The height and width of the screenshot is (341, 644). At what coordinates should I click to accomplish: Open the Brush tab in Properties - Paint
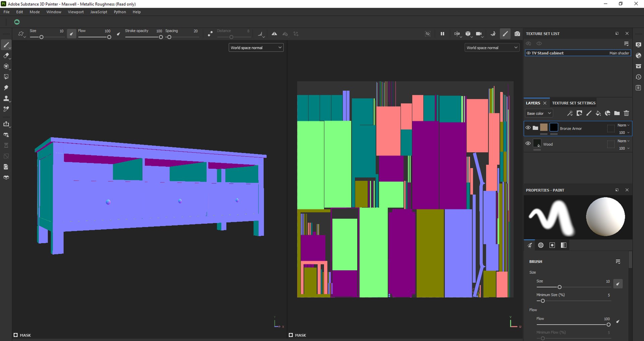pyautogui.click(x=530, y=245)
